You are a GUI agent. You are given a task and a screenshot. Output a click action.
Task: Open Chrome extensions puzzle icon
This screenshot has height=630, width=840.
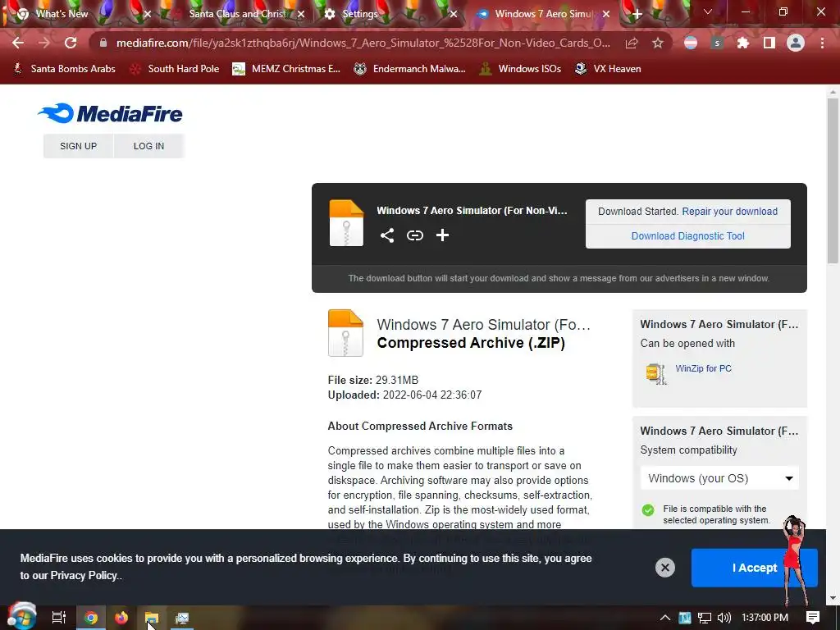coord(743,43)
